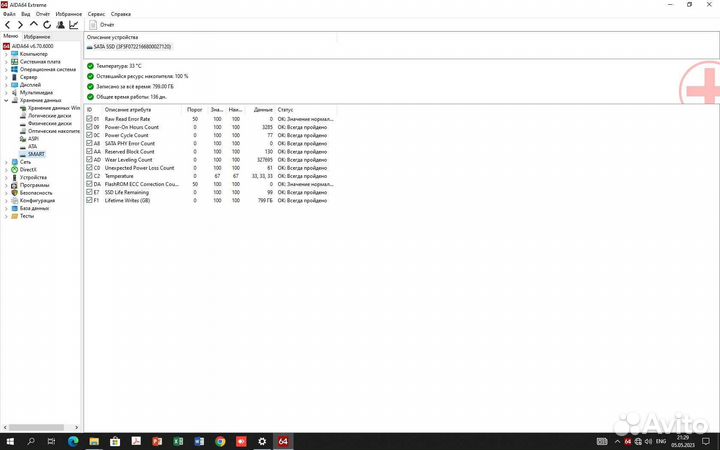This screenshot has height=450, width=720.
Task: Click the sidebar scrollbar right arrow
Action: tap(77, 428)
